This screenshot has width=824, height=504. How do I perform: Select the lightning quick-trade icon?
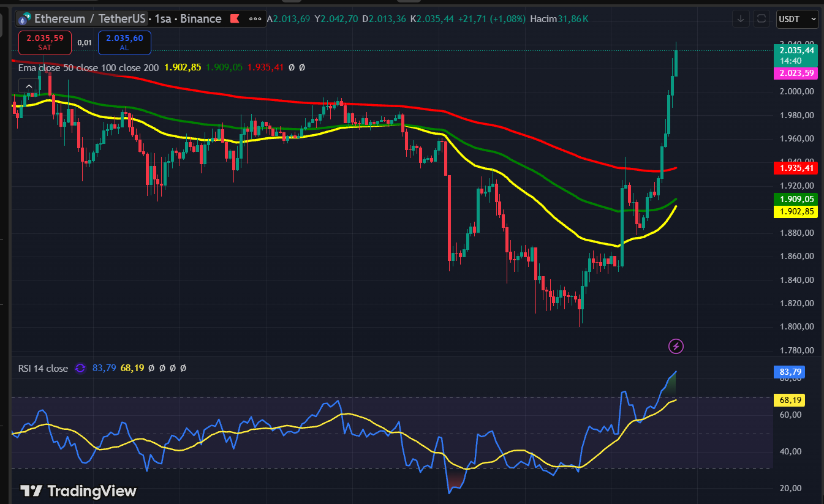[x=675, y=346]
